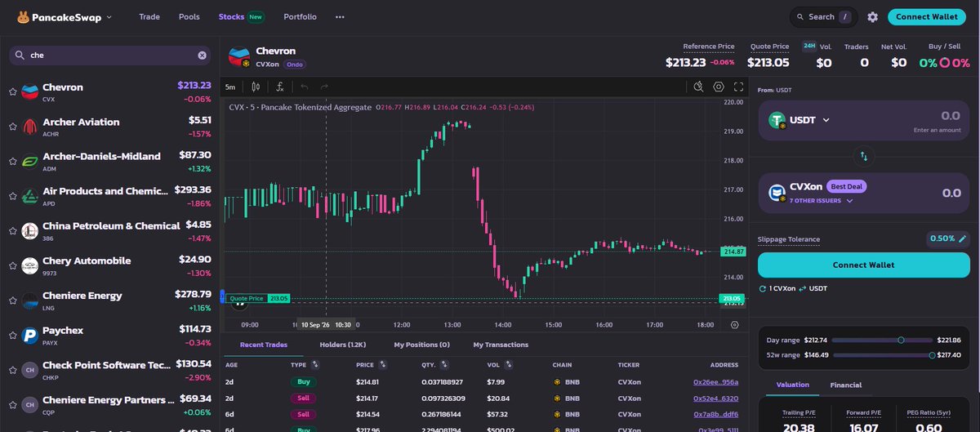Viewport: 980px width, 432px height.
Task: Sort trades by the TYPE column
Action: coord(314,364)
